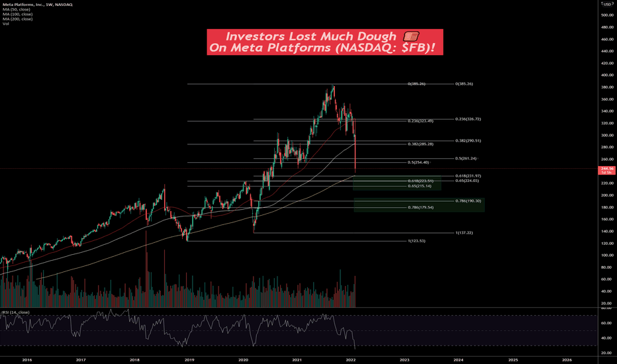Viewport: 617px width, 364px height.
Task: Click the 'Meta Platforms, Inc., 1W, NASDAQ' symbol legend
Action: click(38, 5)
